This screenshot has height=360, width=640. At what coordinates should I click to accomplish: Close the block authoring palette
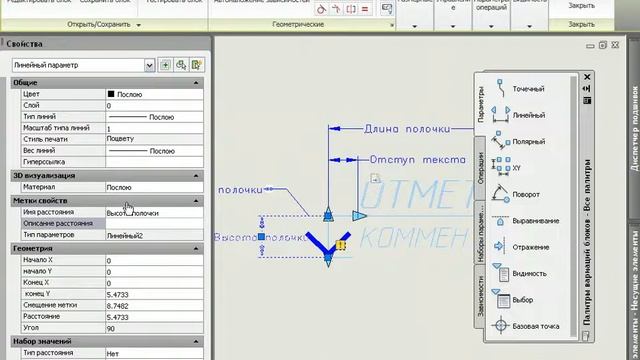click(x=587, y=77)
